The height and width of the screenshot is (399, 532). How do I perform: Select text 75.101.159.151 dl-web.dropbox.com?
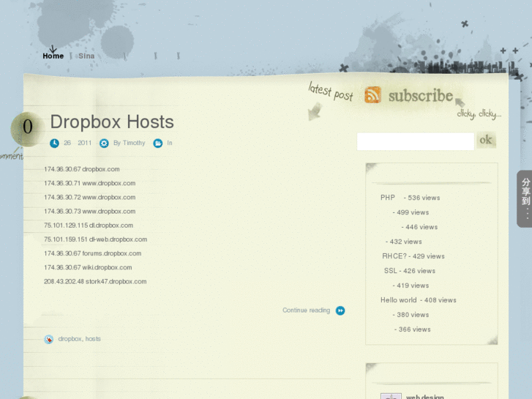(95, 239)
